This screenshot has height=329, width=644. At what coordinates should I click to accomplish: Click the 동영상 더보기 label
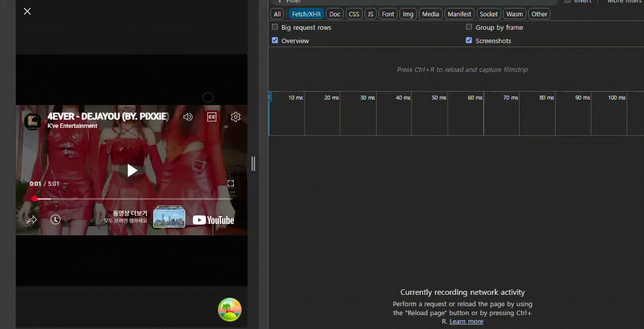pyautogui.click(x=130, y=214)
